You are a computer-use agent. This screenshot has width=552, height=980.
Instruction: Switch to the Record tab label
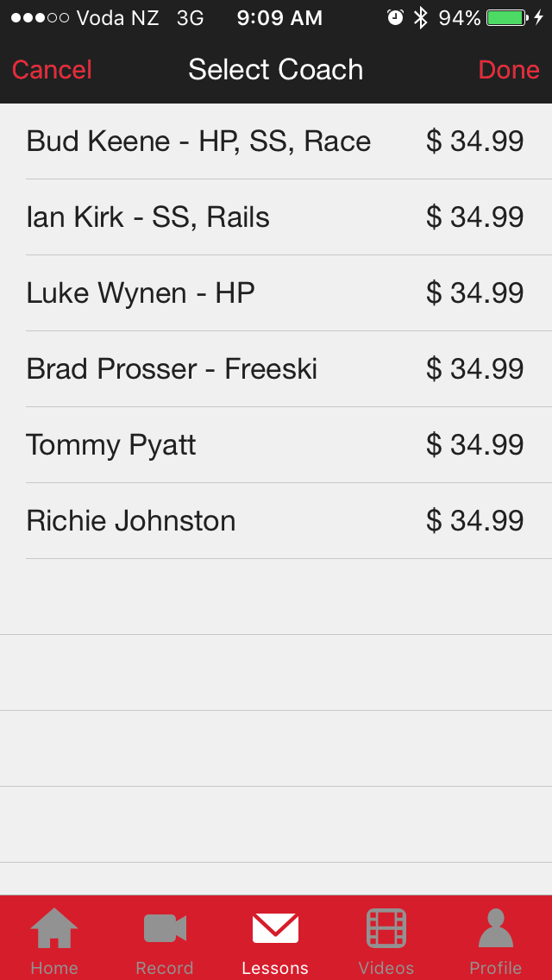165,968
